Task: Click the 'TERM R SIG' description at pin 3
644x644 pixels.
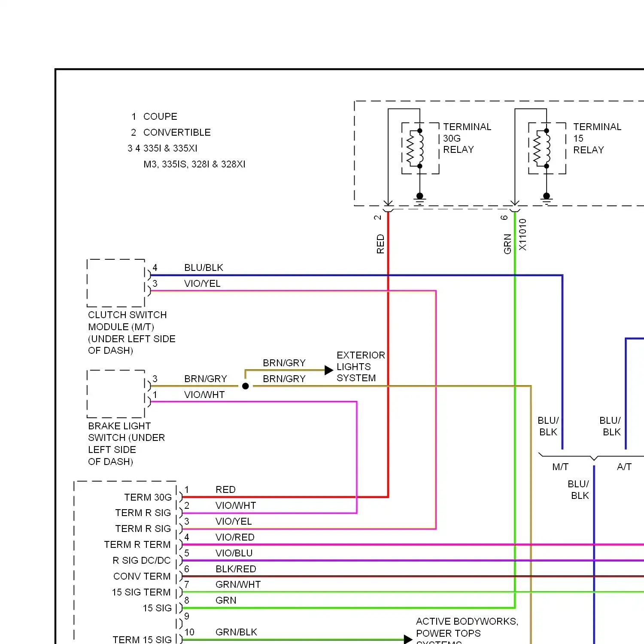Action: click(143, 529)
